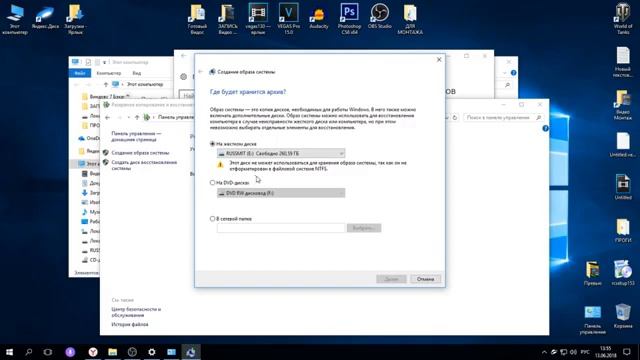Viewport: 640px width, 360px height.
Task: Open 'Центр безопасности и обслуживания' link
Action: pos(136,312)
